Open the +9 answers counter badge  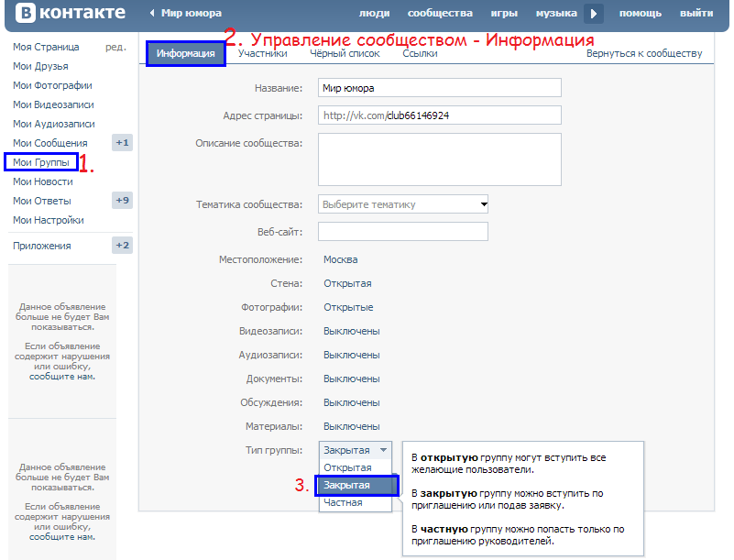[x=122, y=201]
